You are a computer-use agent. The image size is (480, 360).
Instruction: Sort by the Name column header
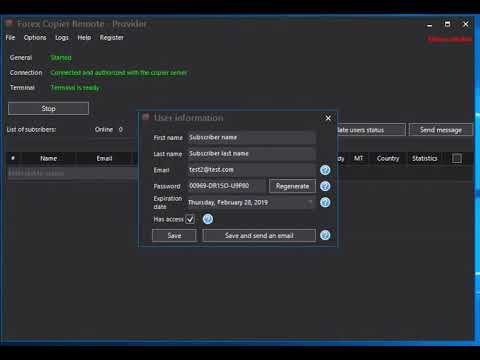pos(49,158)
